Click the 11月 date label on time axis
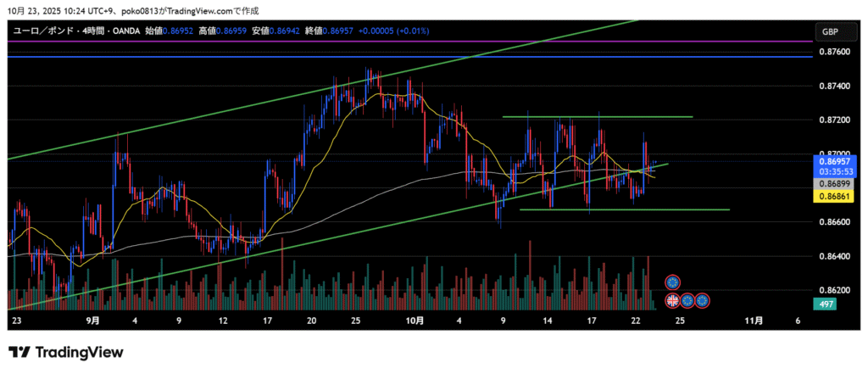 (753, 321)
